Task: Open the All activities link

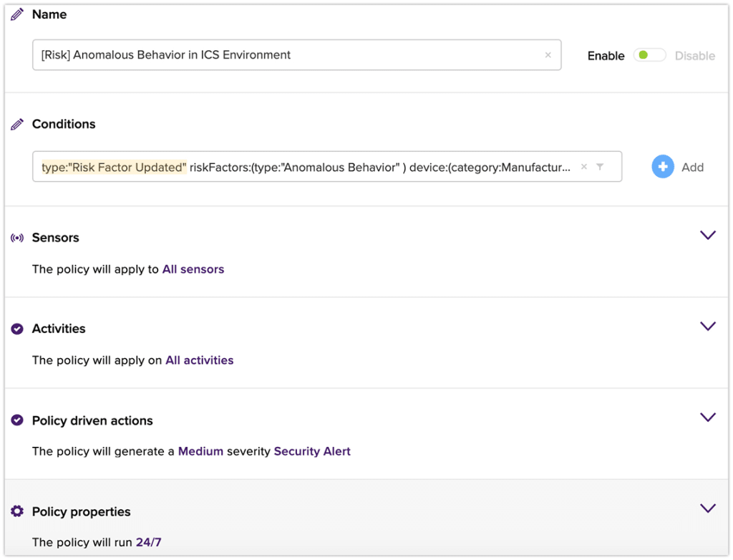Action: coord(199,360)
